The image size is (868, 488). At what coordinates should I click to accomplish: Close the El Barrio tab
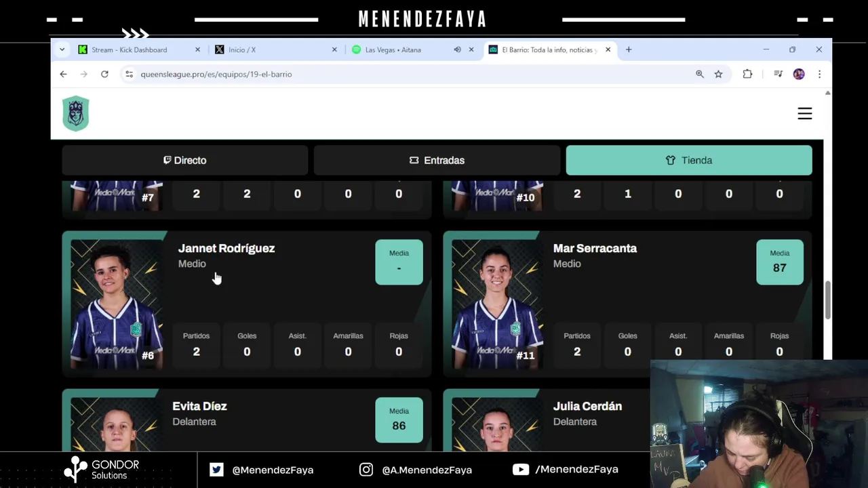608,49
